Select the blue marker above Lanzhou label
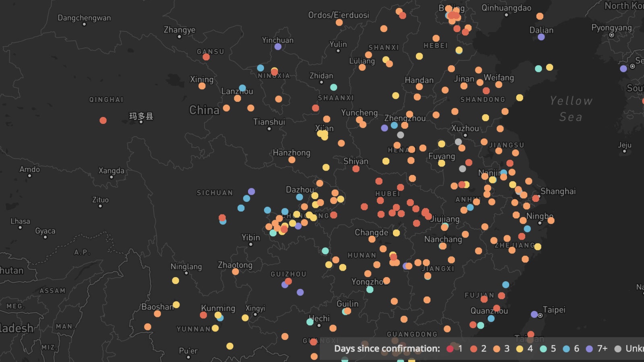 coord(242,88)
